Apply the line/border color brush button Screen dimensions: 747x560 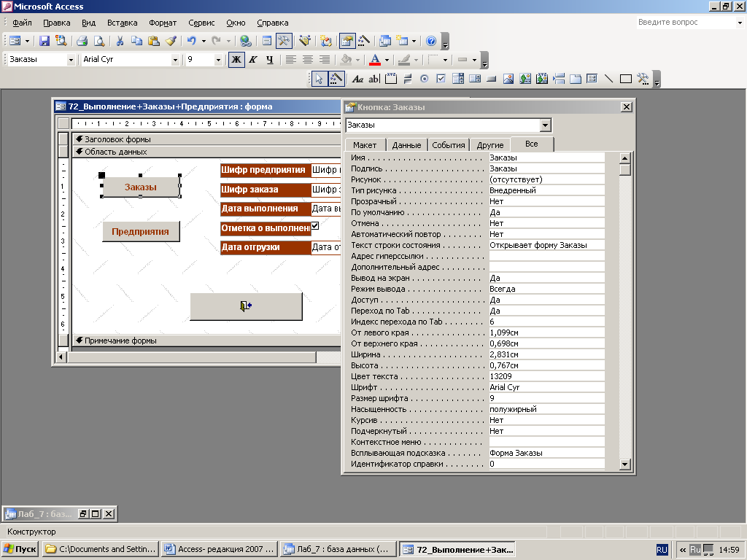pyautogui.click(x=404, y=60)
